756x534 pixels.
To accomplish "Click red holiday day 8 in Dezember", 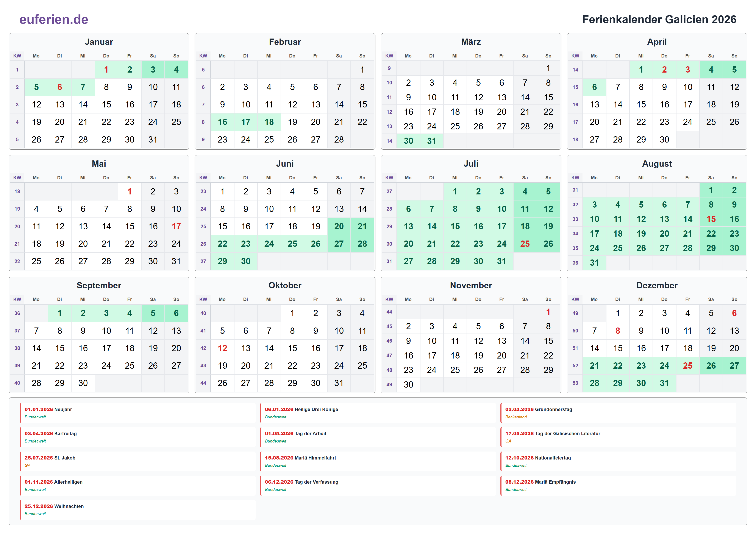I will (618, 331).
